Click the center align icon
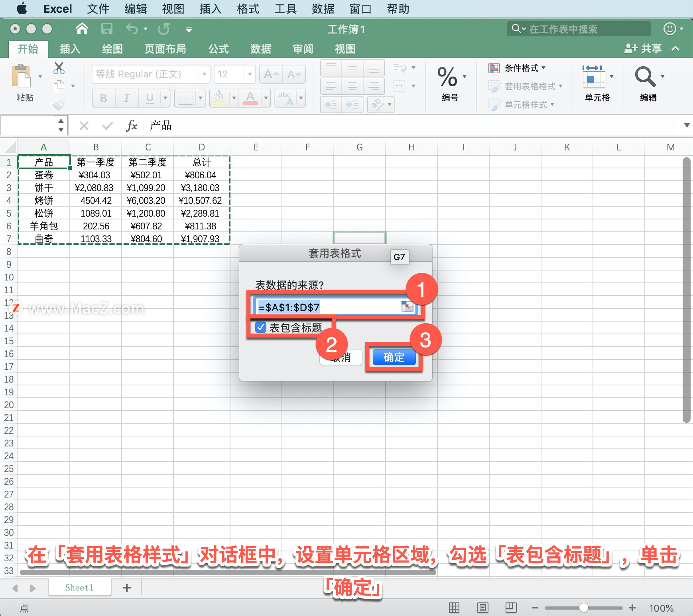Image resolution: width=693 pixels, height=616 pixels. 352,86
